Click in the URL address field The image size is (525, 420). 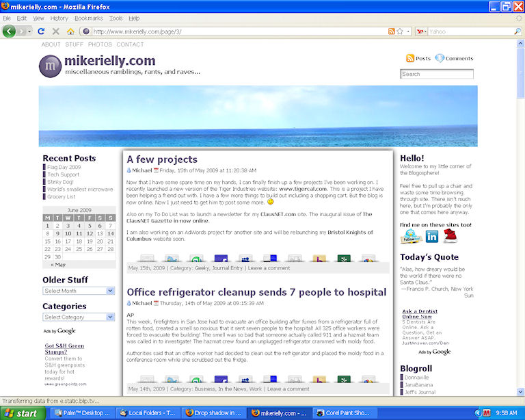pyautogui.click(x=239, y=31)
